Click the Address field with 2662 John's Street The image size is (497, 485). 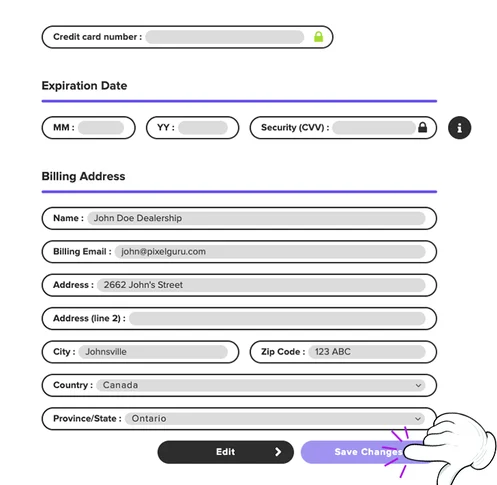(x=261, y=285)
